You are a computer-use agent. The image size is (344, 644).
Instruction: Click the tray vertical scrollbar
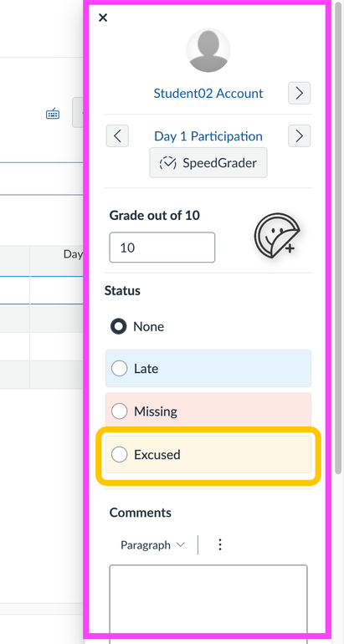(338, 238)
